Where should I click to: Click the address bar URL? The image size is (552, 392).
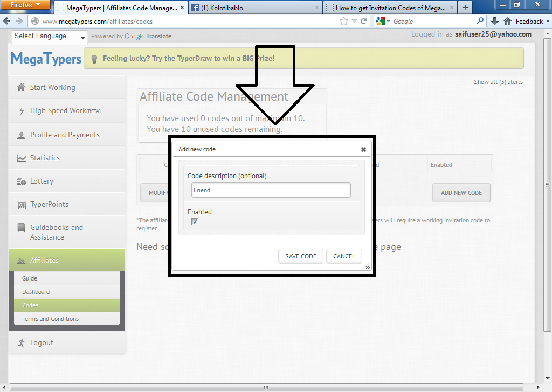pos(98,22)
